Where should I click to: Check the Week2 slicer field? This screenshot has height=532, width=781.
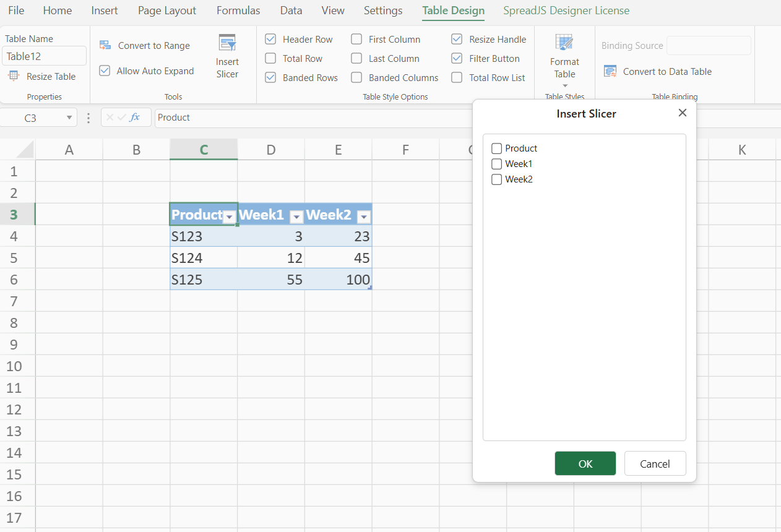coord(496,179)
